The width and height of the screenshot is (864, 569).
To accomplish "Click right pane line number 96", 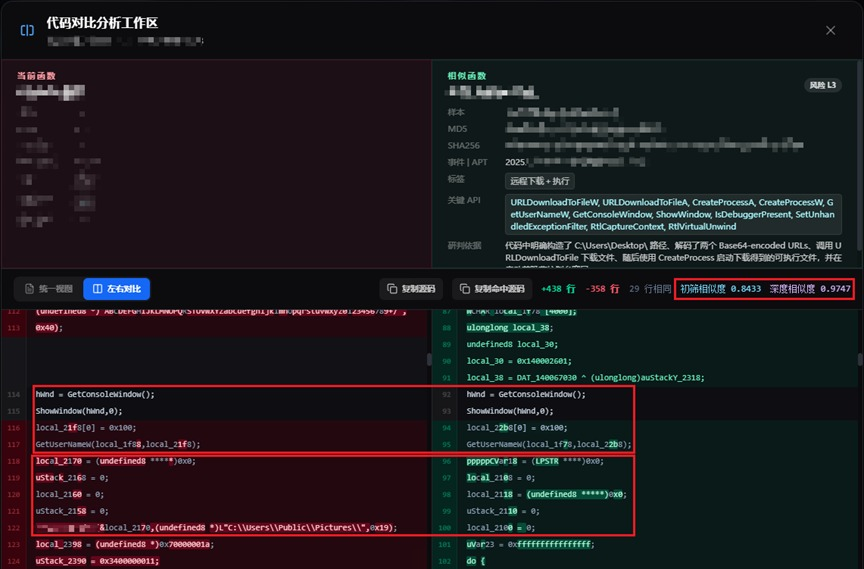I will tap(446, 461).
